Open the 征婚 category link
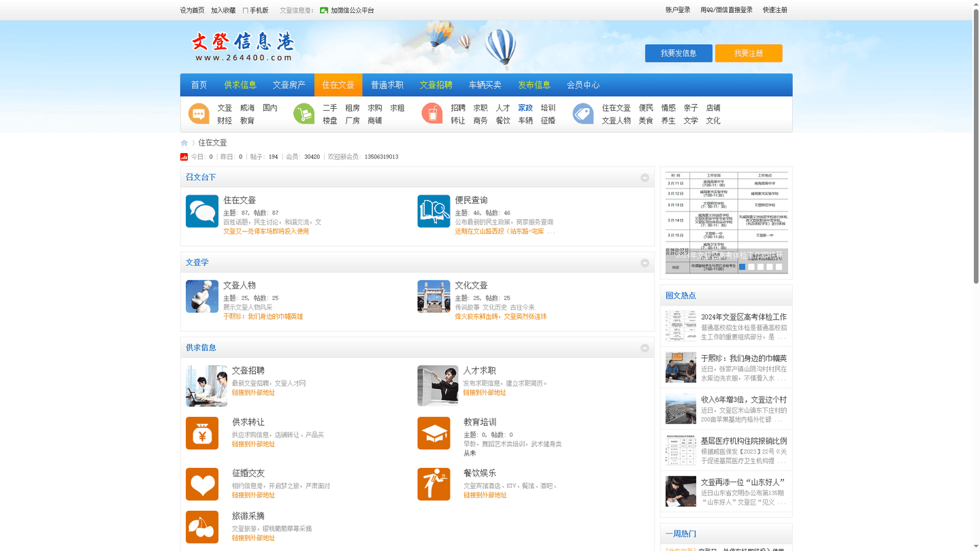The height and width of the screenshot is (551, 980). [548, 120]
